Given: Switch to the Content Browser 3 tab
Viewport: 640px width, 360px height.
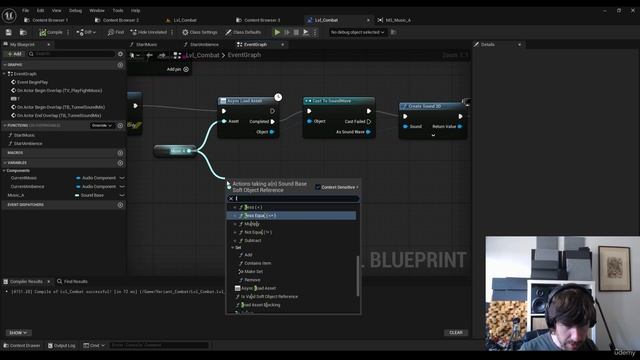Looking at the screenshot, I should click(x=258, y=20).
